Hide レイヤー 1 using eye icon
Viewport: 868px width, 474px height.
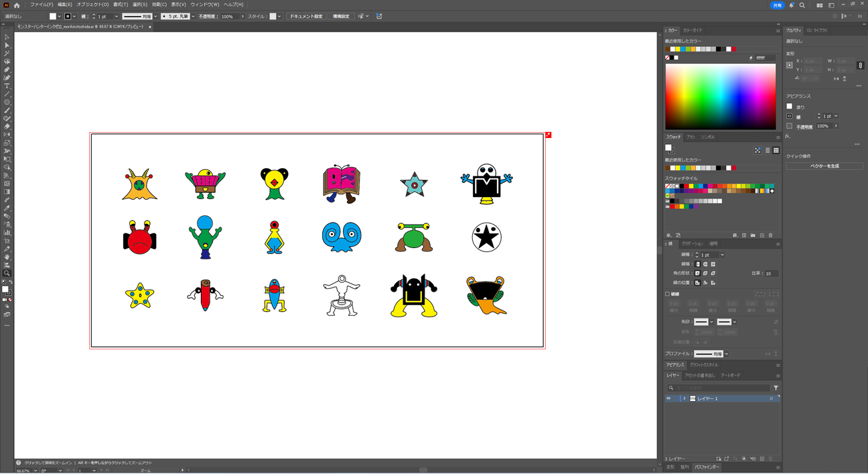[668, 398]
